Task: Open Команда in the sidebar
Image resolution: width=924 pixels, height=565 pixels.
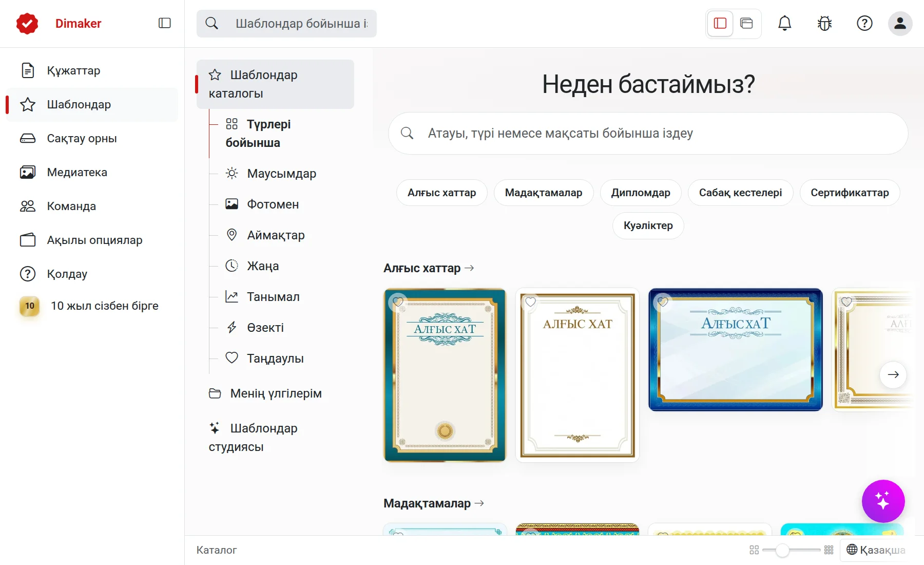Action: pos(92,206)
